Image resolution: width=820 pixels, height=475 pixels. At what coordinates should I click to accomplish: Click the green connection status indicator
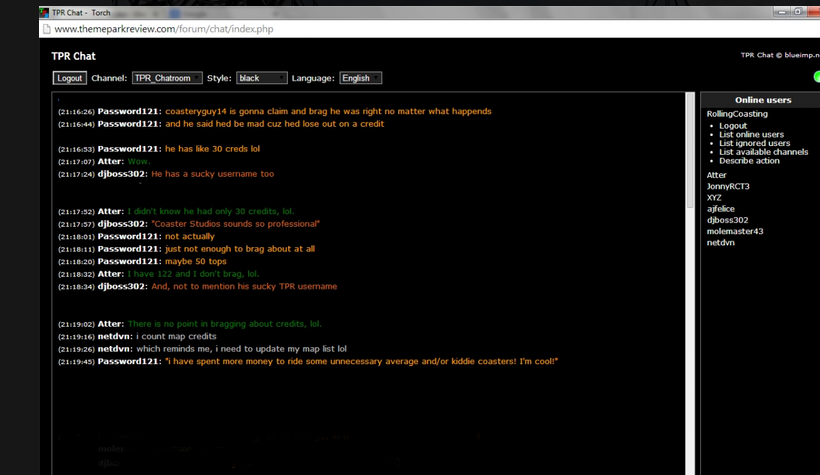click(816, 76)
